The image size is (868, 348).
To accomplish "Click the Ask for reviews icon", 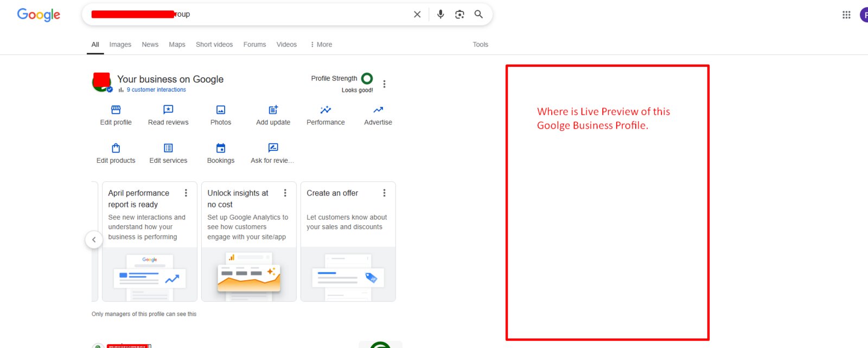I will point(273,148).
